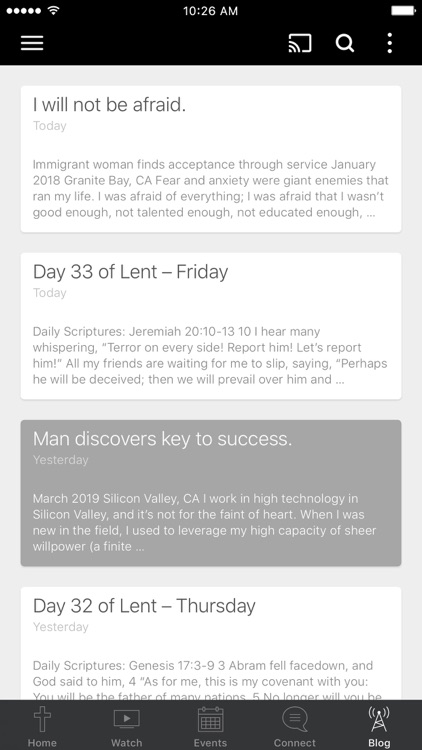This screenshot has height=750, width=422.
Task: Select "Man discovers key to success." card
Action: tap(211, 493)
